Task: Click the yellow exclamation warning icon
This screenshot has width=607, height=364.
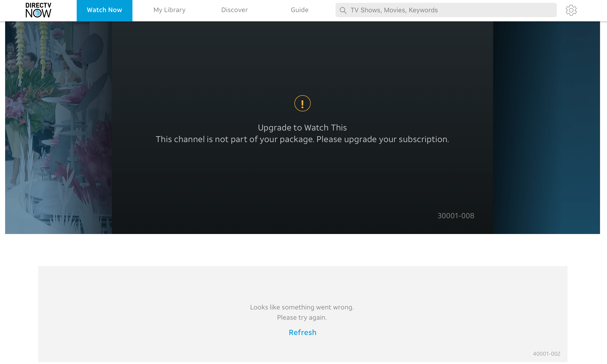Action: tap(302, 103)
